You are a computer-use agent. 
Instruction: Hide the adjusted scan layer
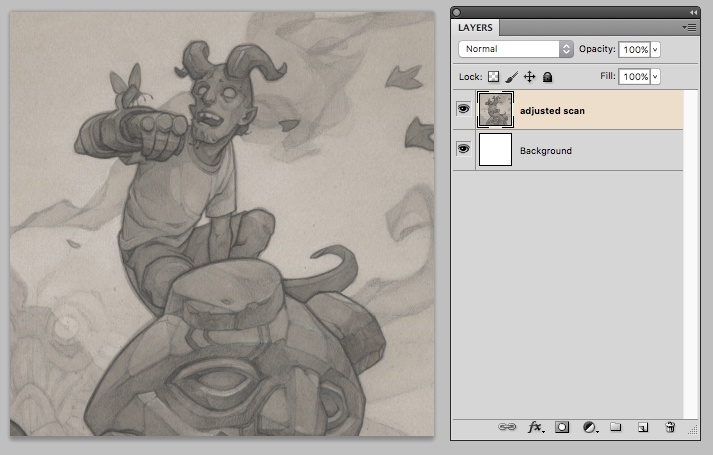pos(463,109)
